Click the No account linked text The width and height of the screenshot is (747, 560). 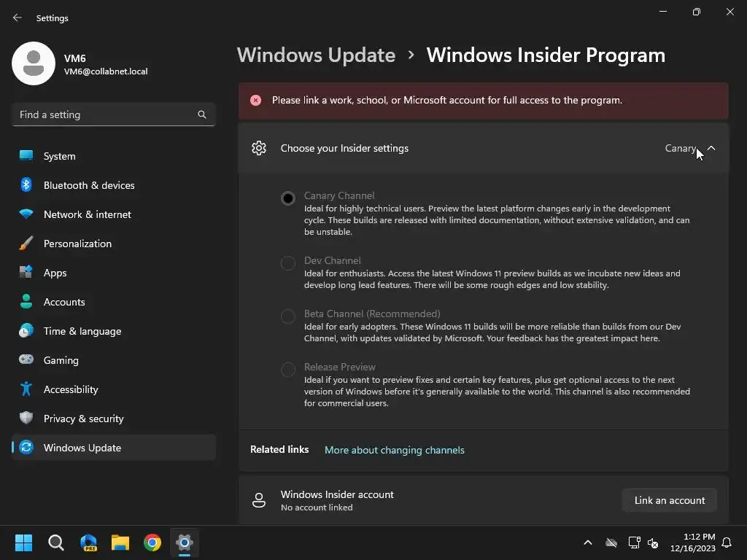click(x=317, y=507)
